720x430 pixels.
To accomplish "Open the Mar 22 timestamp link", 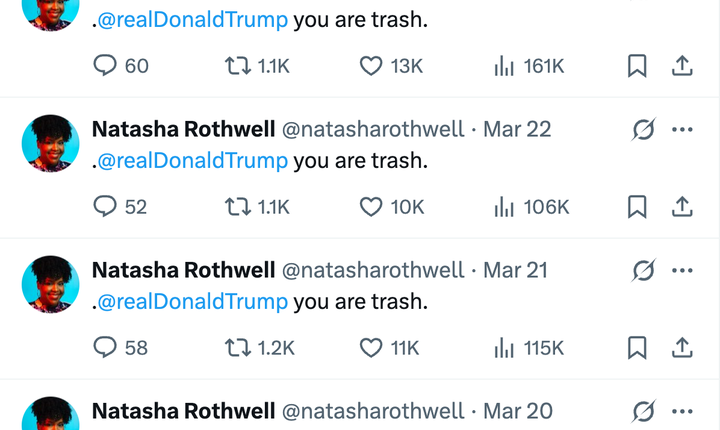I will tap(517, 129).
